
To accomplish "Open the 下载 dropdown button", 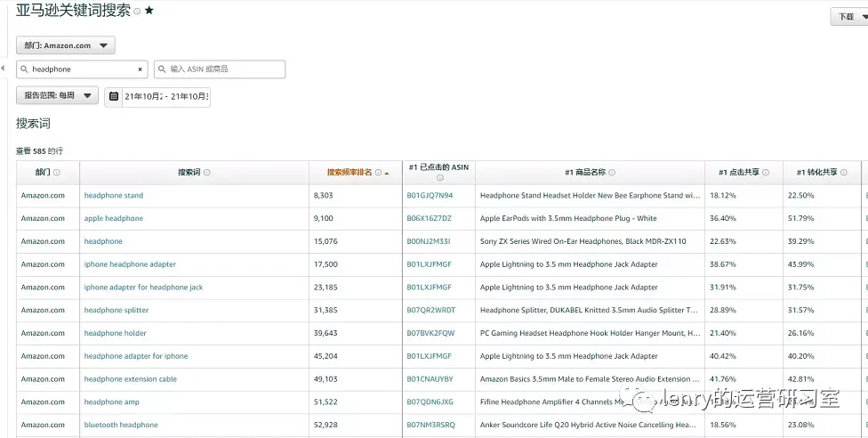I will pyautogui.click(x=849, y=17).
